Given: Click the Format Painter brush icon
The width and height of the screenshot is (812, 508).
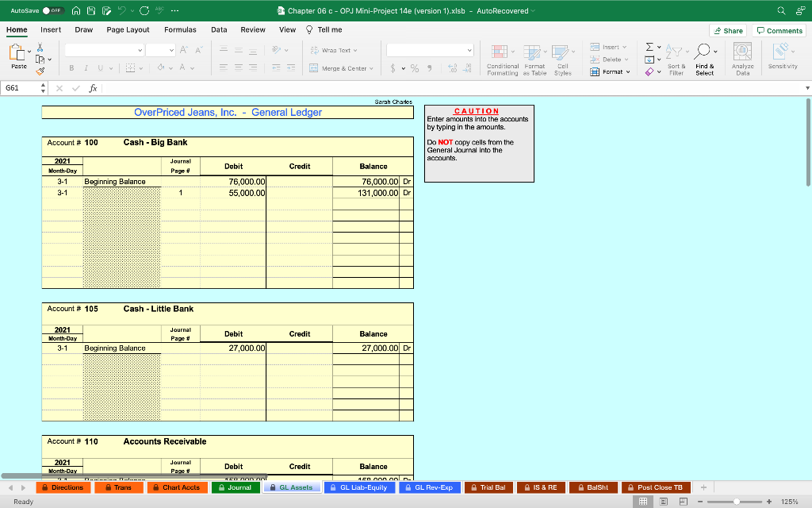Looking at the screenshot, I should [x=40, y=71].
